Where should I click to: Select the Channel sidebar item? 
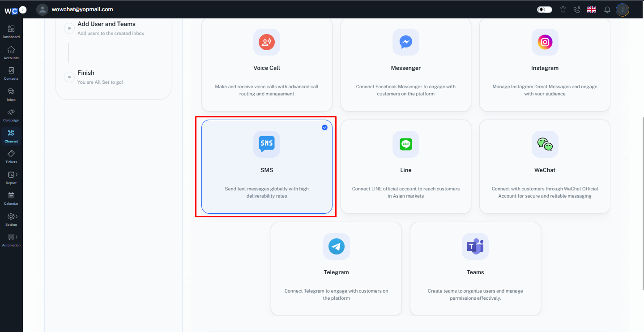point(11,136)
